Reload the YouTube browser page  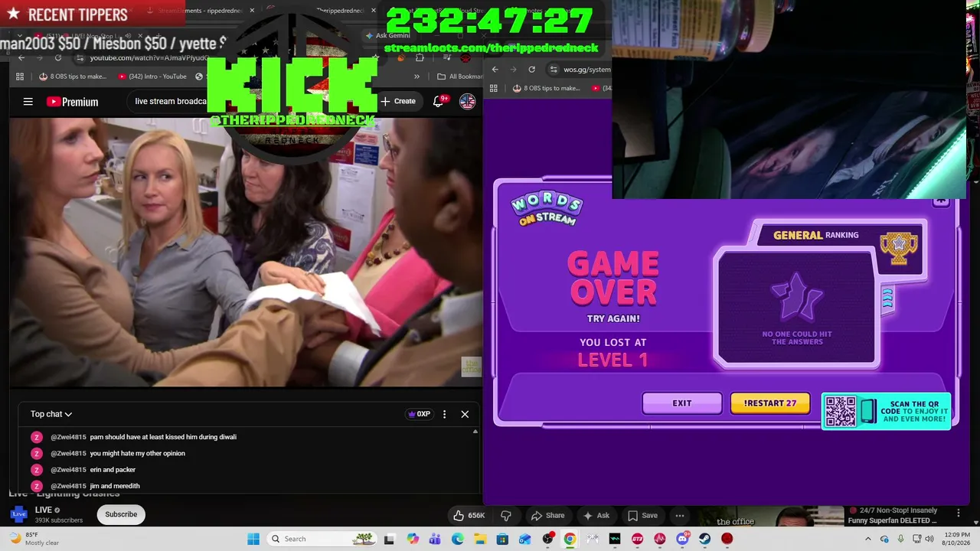click(58, 58)
